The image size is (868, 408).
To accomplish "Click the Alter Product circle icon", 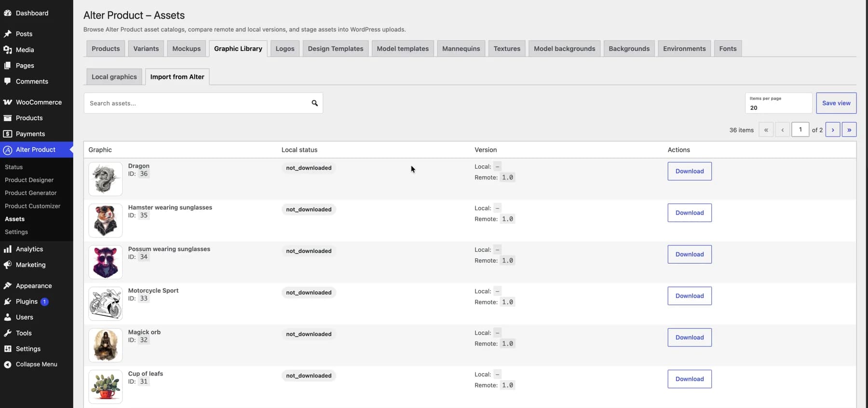I will coord(8,150).
